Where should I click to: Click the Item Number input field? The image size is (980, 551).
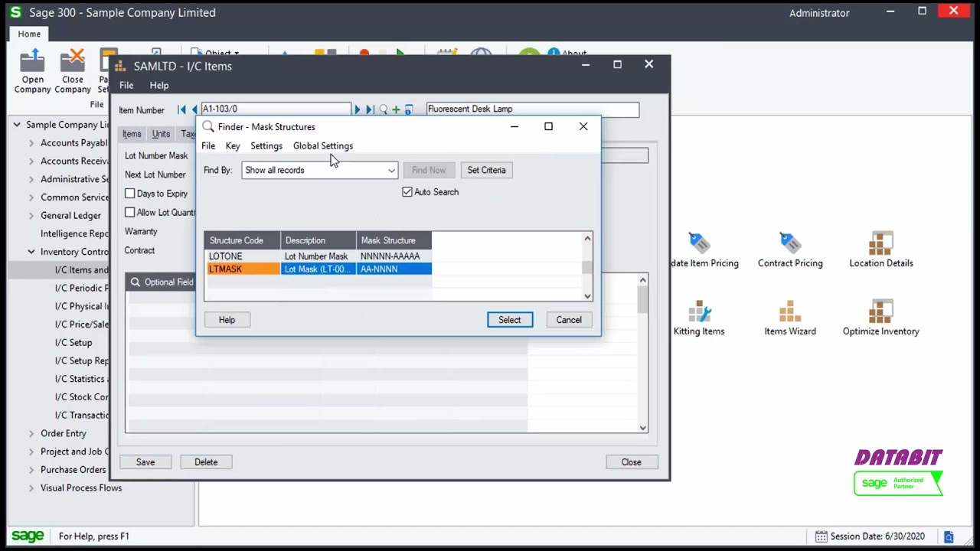(x=276, y=109)
